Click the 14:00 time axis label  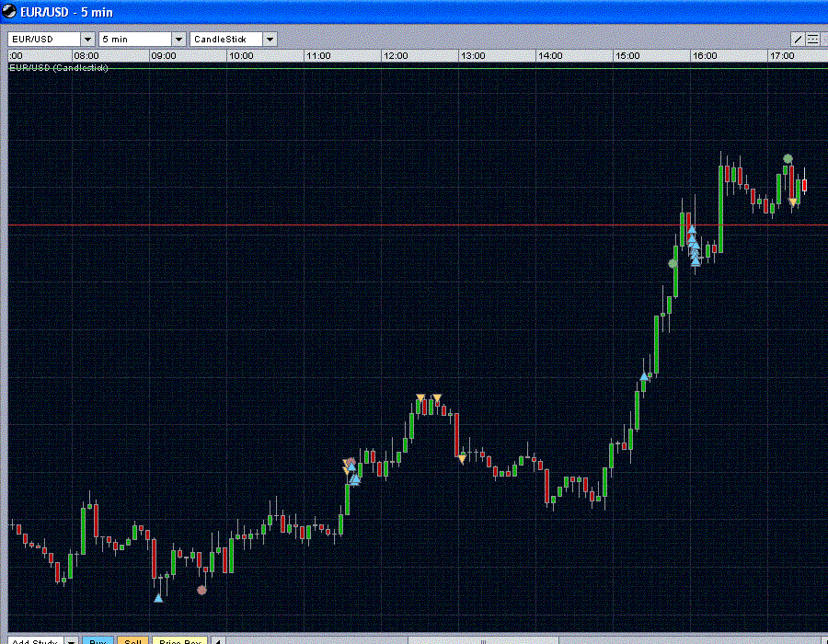(x=550, y=55)
